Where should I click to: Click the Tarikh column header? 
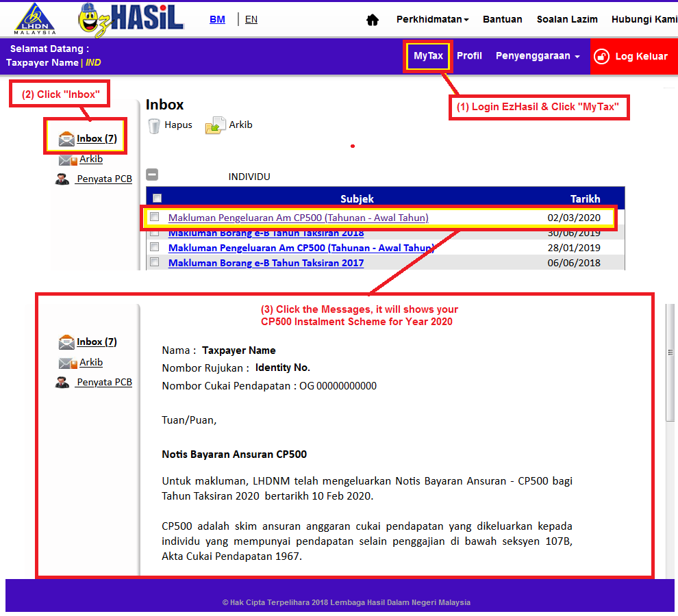pos(585,199)
